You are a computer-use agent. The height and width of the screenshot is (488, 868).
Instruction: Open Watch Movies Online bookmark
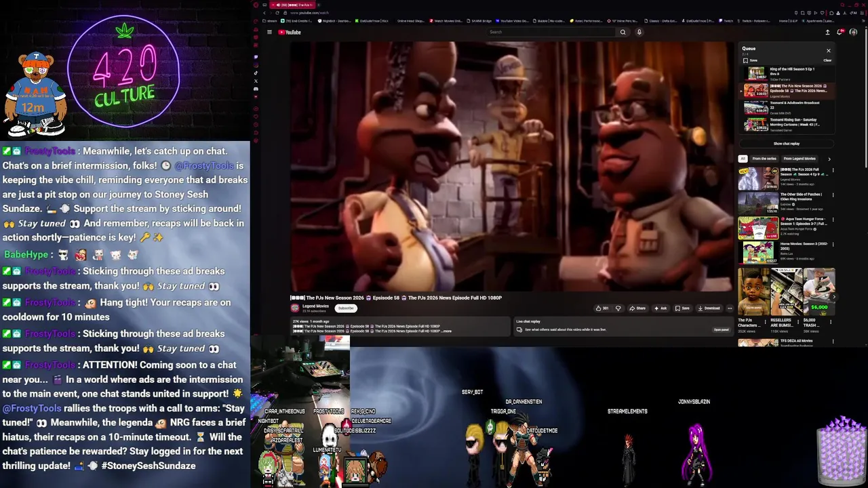pyautogui.click(x=446, y=21)
